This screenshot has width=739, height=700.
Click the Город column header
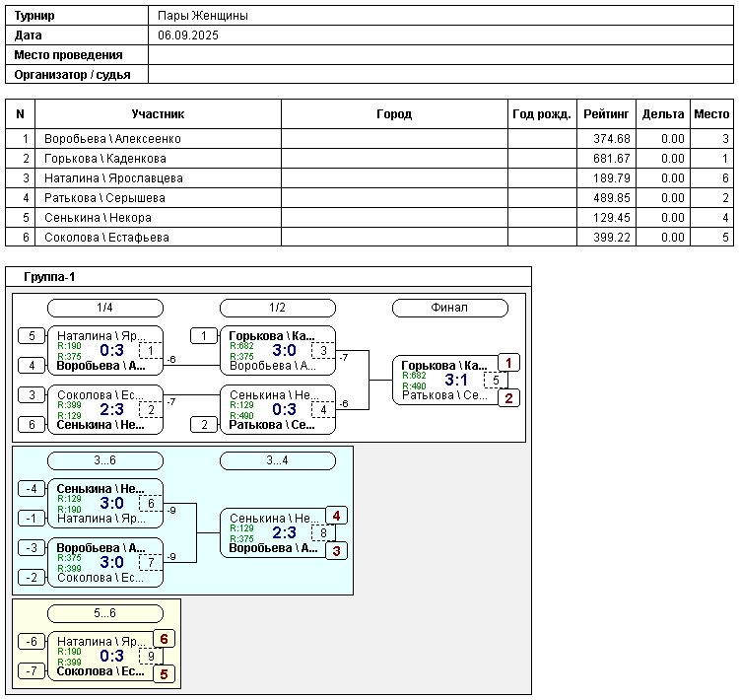(x=394, y=114)
